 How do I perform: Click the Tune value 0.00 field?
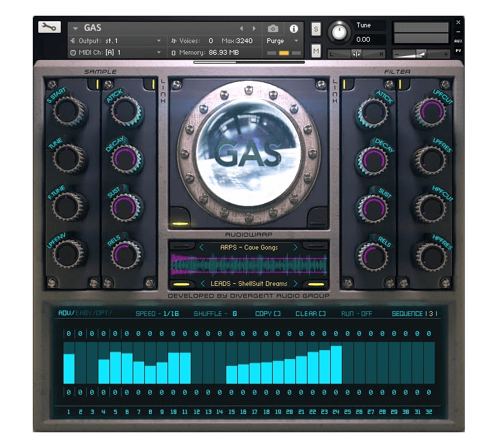click(368, 40)
